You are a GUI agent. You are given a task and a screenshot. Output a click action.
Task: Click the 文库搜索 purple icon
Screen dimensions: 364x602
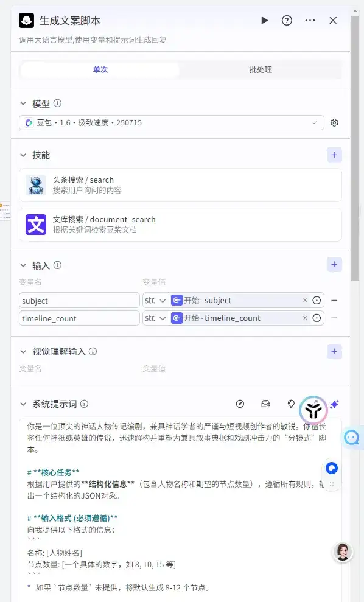[x=36, y=224]
